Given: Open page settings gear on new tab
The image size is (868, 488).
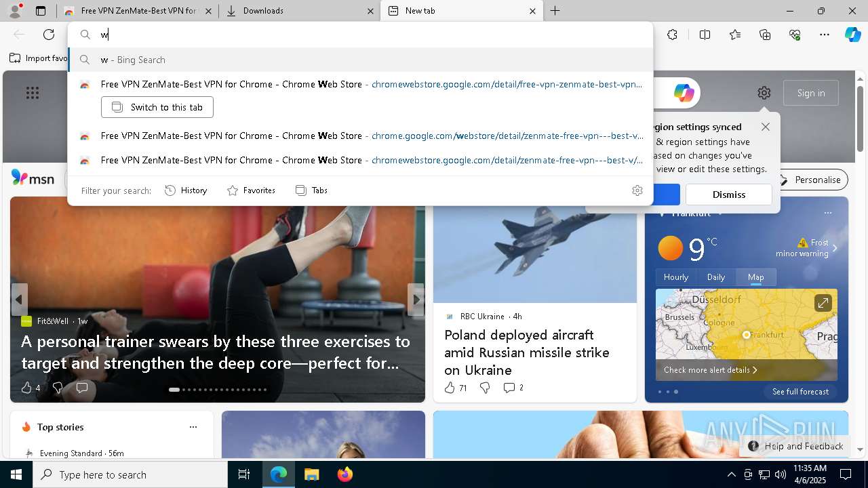Looking at the screenshot, I should click(764, 93).
